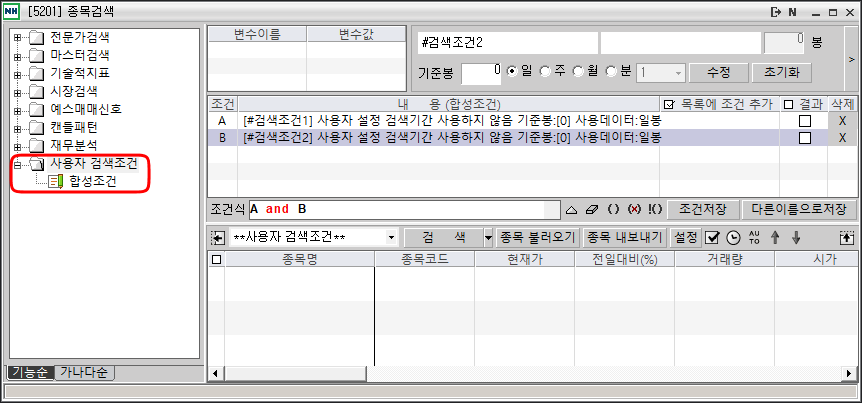This screenshot has width=862, height=403.
Task: Click the AUTO icon in the search toolbar
Action: [754, 238]
